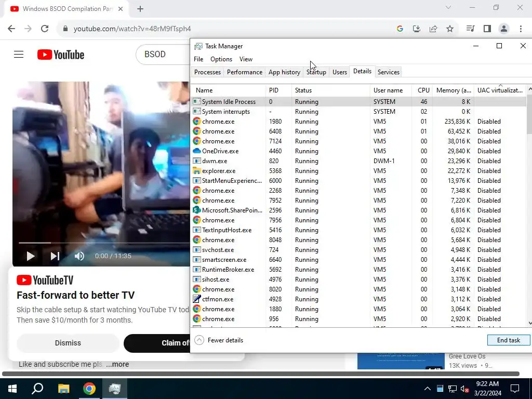This screenshot has height=399, width=532.
Task: Click the Google icon in address bar
Action: pos(400,29)
